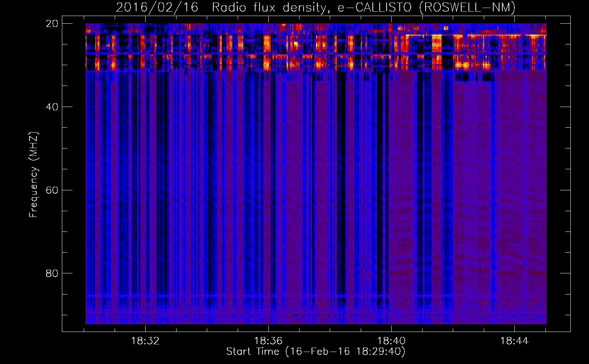Click the 18:32 time tick label
The width and height of the screenshot is (589, 364).
[x=145, y=341]
